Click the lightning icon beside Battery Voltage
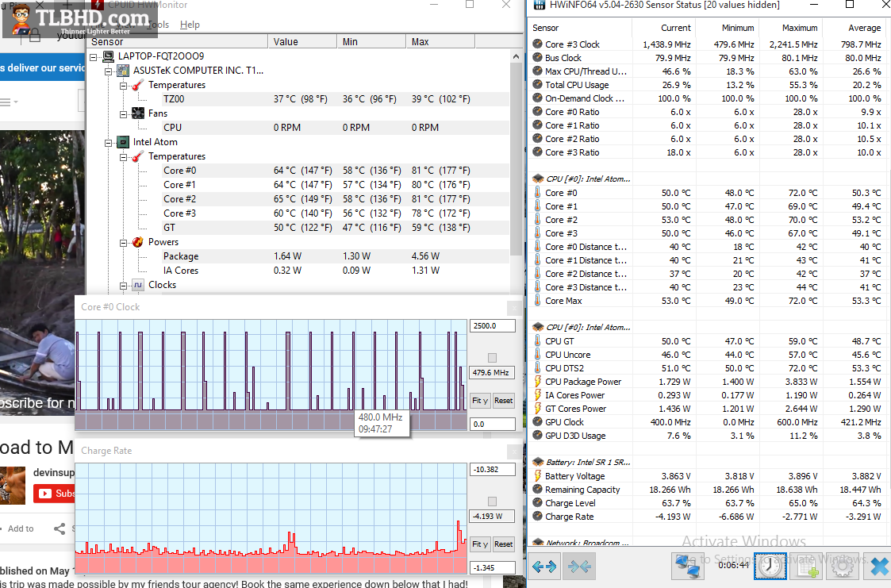 [538, 475]
